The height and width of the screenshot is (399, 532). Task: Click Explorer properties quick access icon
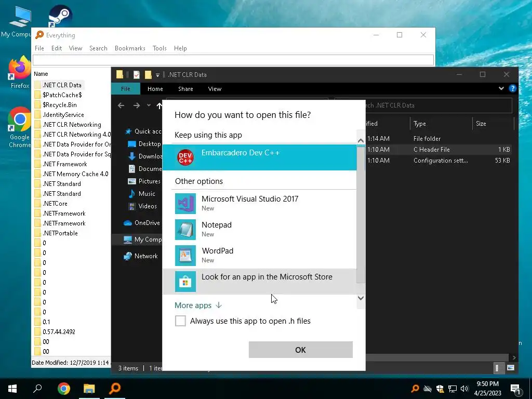click(x=137, y=75)
